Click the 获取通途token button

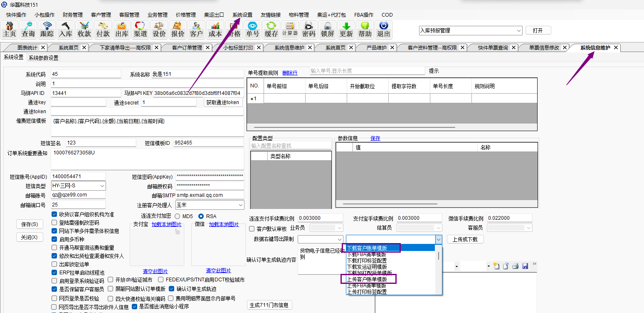(x=223, y=102)
